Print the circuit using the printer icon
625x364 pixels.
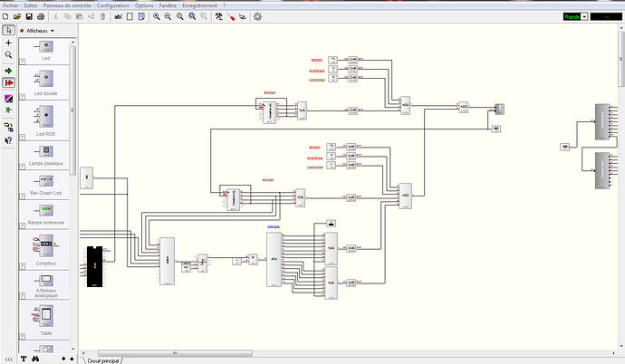tap(41, 16)
